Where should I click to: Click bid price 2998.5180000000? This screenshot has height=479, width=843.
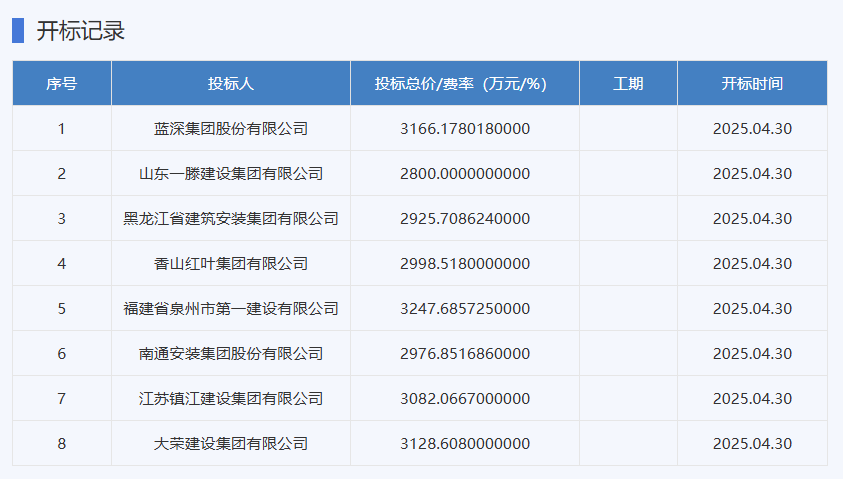(465, 263)
